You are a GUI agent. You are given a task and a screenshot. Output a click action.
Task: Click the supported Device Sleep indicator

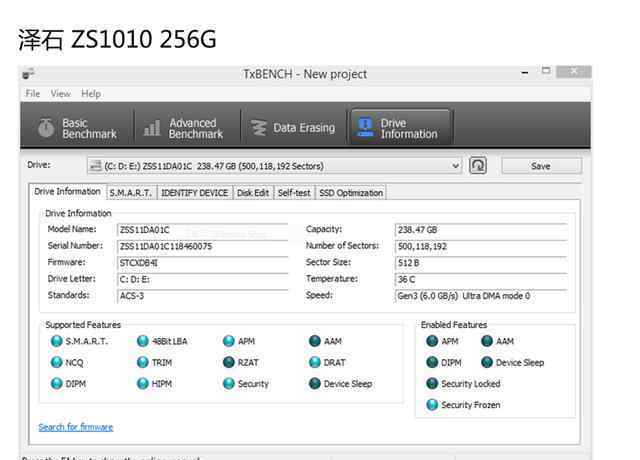pos(315,383)
